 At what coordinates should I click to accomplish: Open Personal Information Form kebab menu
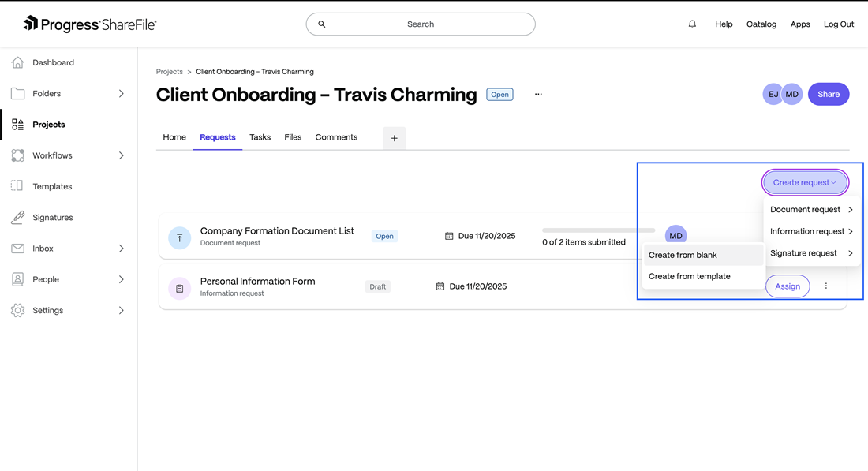826,286
